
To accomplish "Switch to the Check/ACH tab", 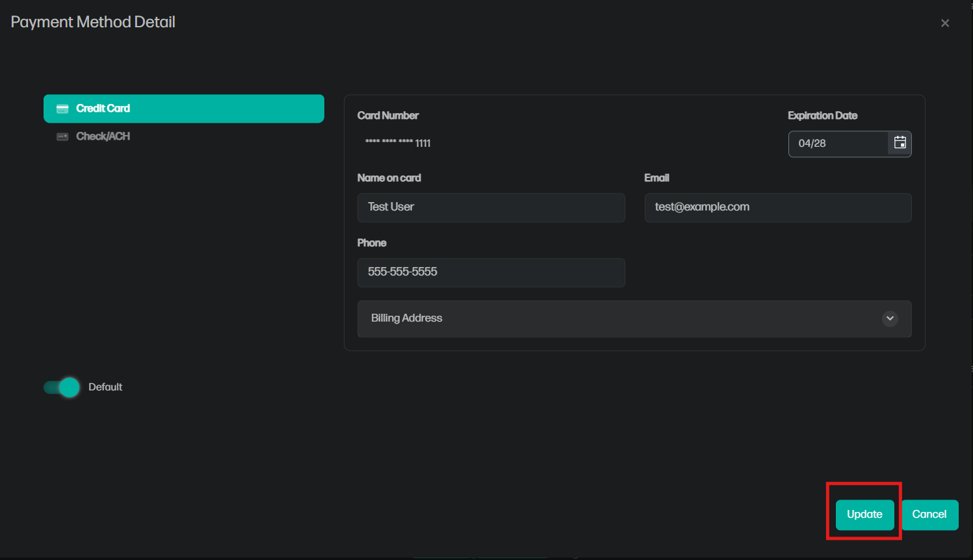I will tap(184, 136).
